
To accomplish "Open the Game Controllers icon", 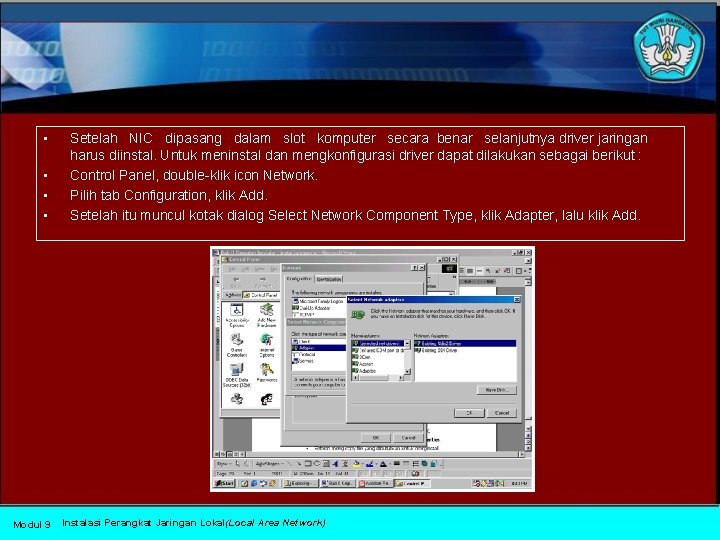I will pyautogui.click(x=237, y=345).
